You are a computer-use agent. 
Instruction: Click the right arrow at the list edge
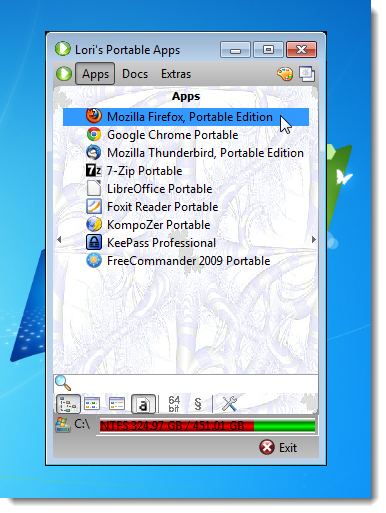click(x=313, y=239)
